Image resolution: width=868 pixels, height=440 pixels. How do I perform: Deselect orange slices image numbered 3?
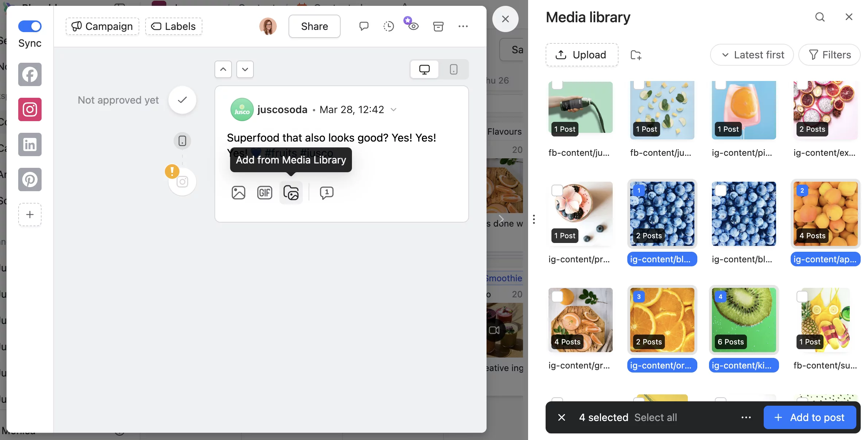[x=639, y=297]
